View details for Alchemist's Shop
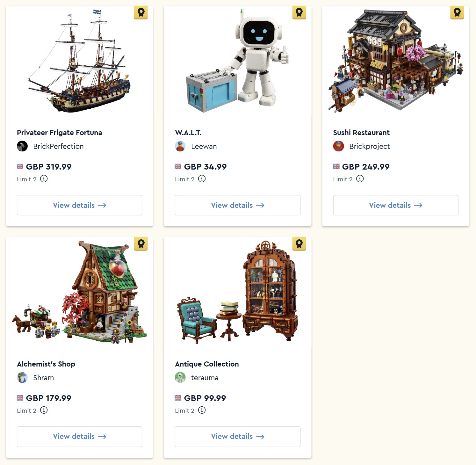Image resolution: width=476 pixels, height=465 pixels. point(79,437)
